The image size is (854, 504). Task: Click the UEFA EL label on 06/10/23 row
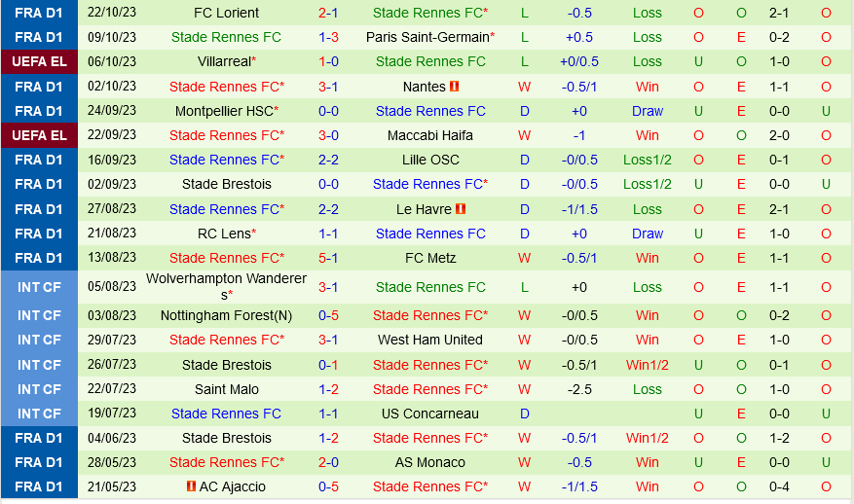39,61
